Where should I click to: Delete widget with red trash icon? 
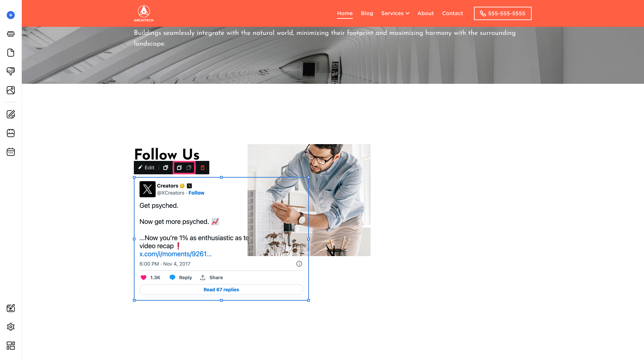203,168
